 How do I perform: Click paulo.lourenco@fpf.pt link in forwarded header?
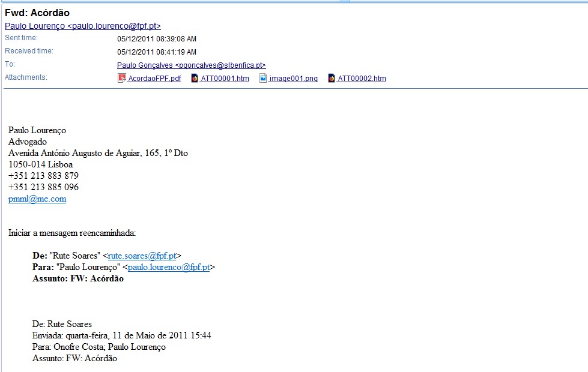tap(168, 267)
